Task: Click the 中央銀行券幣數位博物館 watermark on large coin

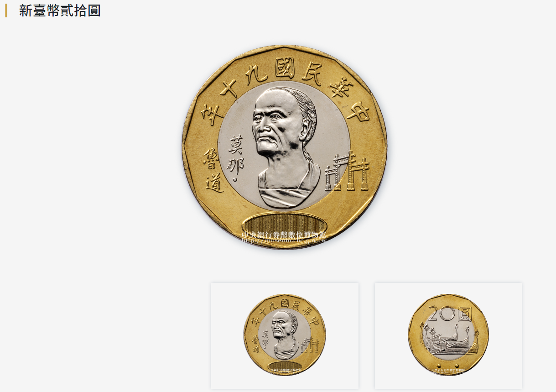Action: pyautogui.click(x=284, y=235)
